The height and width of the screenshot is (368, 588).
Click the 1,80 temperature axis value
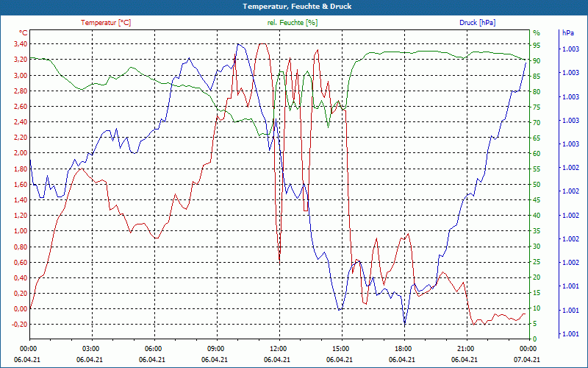(x=21, y=169)
